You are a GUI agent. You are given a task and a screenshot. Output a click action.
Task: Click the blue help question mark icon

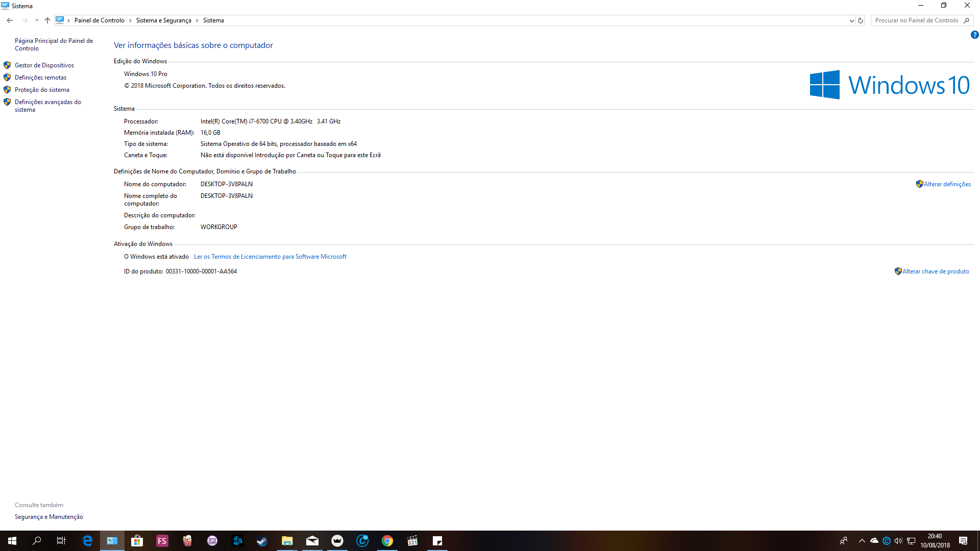click(974, 35)
